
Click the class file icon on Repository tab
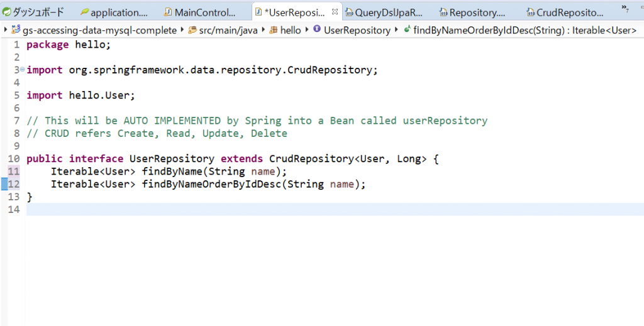point(443,13)
